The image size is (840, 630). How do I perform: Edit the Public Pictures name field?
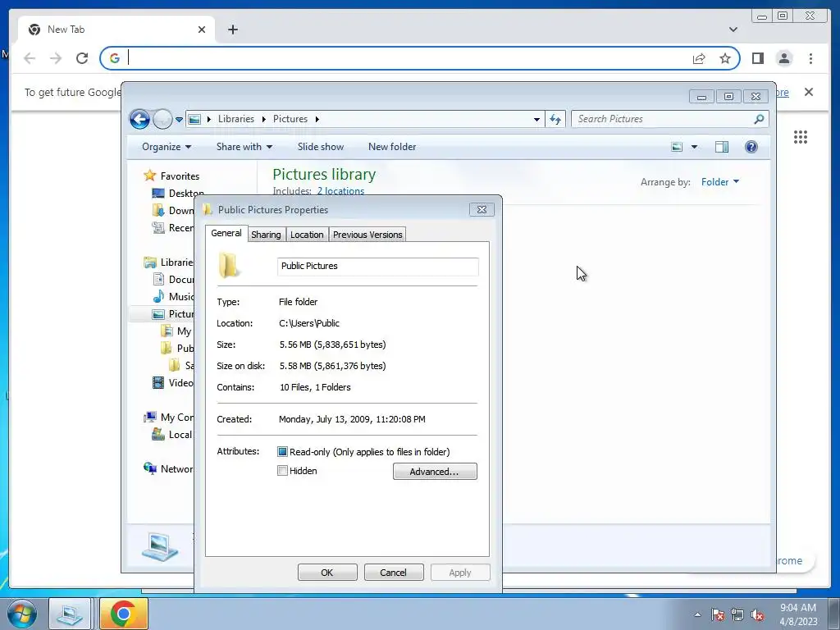(377, 267)
